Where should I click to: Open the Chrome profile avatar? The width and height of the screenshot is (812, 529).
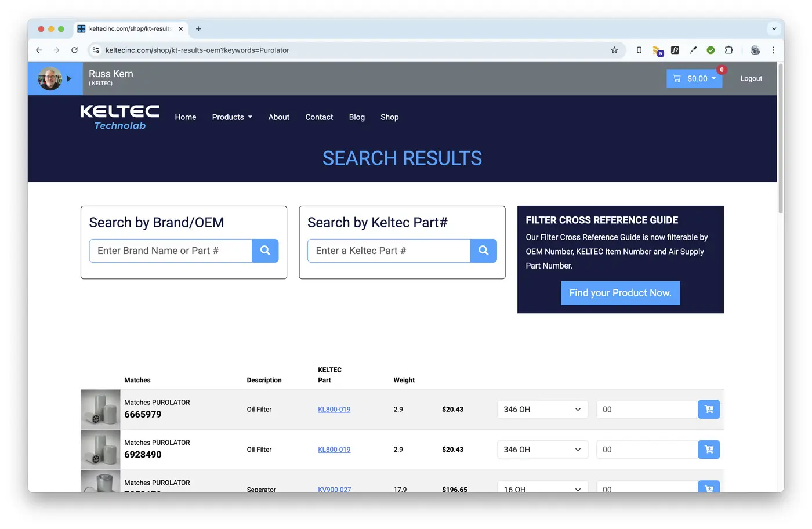click(x=755, y=50)
